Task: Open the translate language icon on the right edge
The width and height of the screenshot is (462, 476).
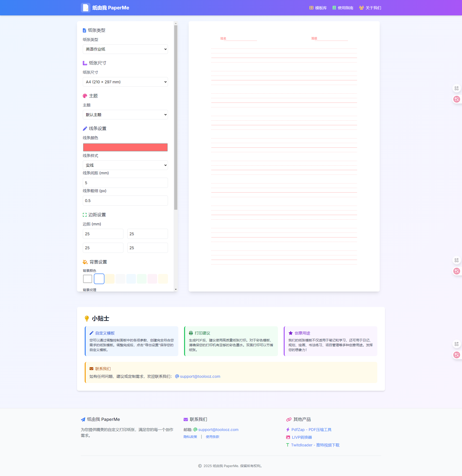Action: [x=456, y=99]
